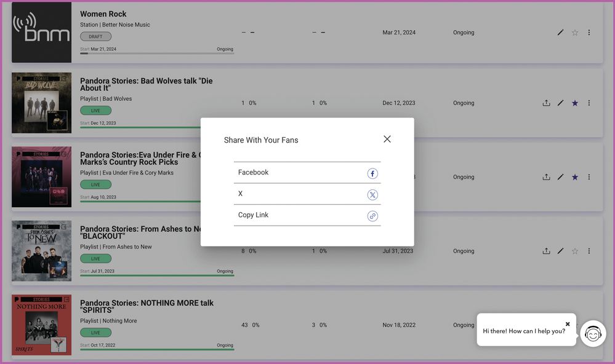Share to Facebook from the dialog
Viewport: 615px width, 364px height.
pos(254,173)
